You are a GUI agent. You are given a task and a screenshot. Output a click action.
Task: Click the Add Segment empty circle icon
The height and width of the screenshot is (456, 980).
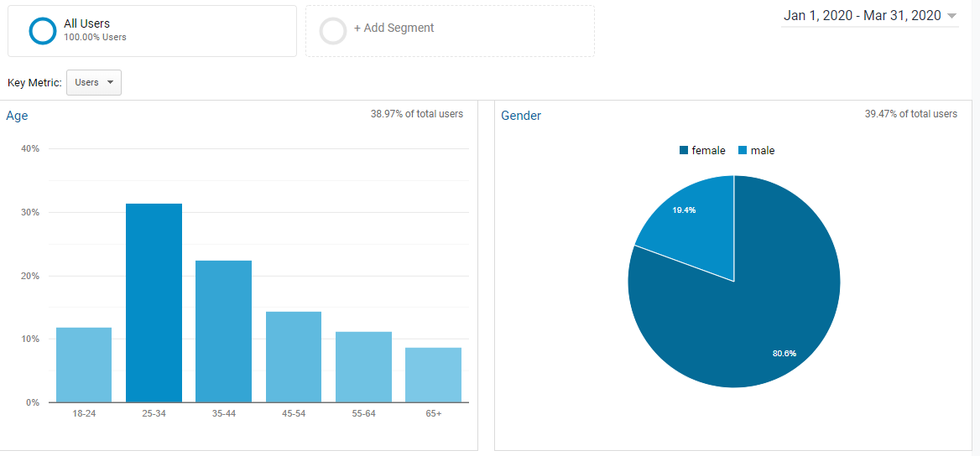tap(332, 31)
